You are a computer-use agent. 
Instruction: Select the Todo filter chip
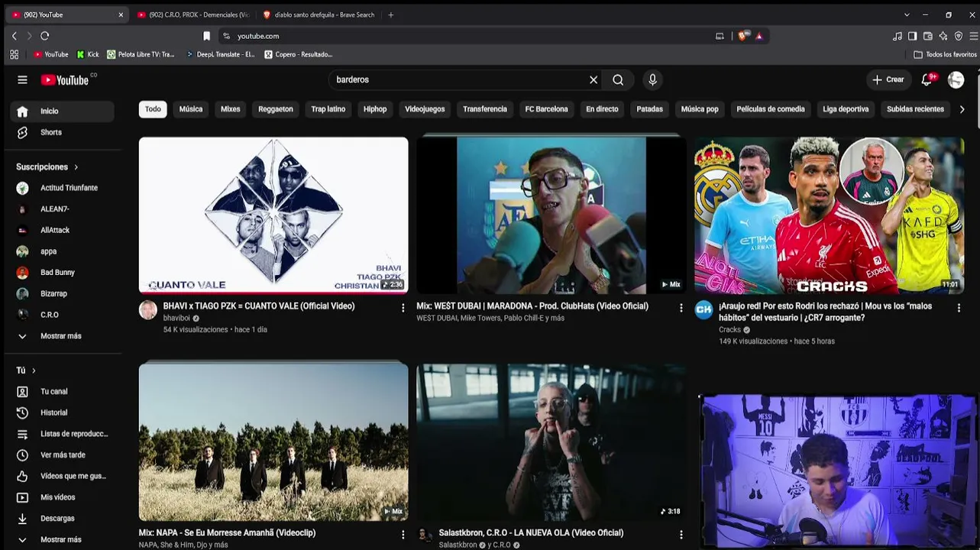pos(153,109)
